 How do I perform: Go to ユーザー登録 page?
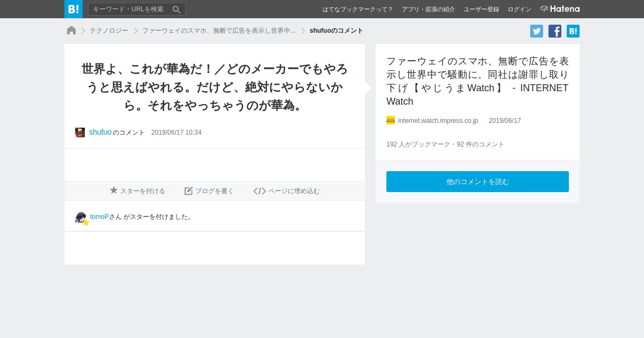[x=481, y=9]
